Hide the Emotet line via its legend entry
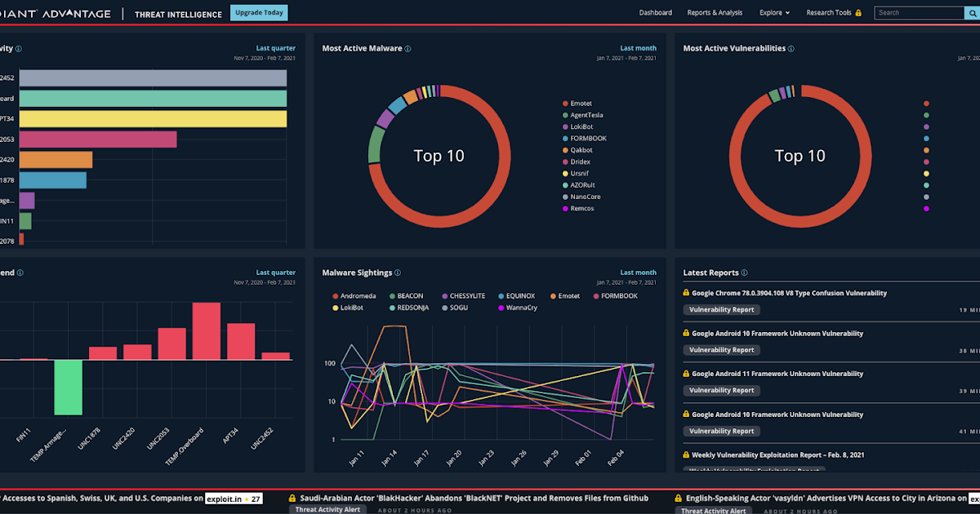The width and height of the screenshot is (980, 514). 565,295
